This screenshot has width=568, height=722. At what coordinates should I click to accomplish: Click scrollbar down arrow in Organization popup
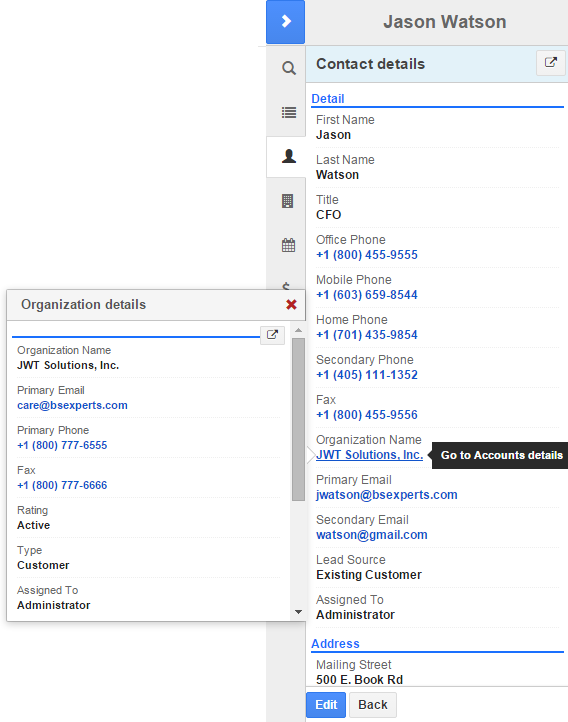(298, 612)
